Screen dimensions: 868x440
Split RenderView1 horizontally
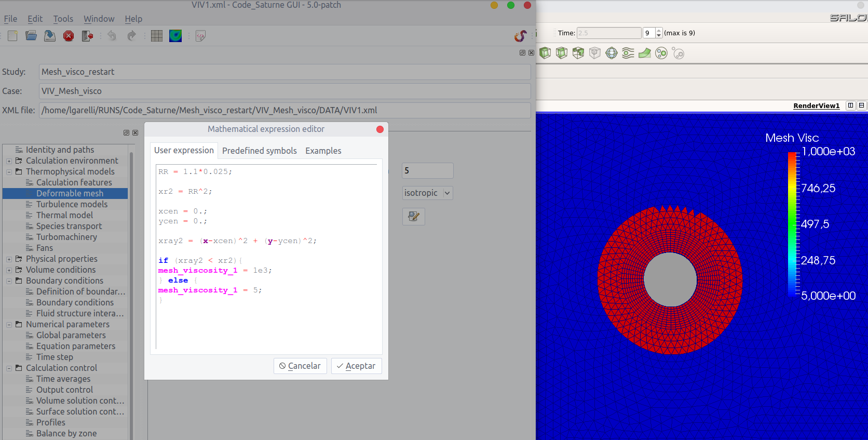[x=850, y=105]
